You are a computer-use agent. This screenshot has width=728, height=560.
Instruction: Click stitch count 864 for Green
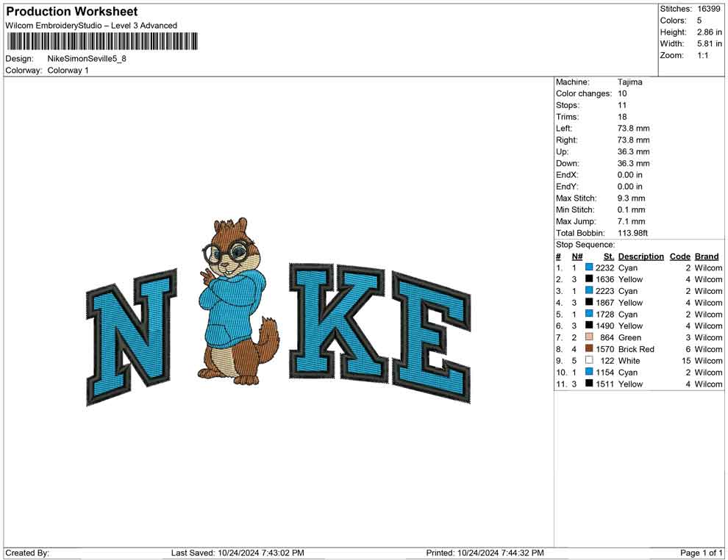coord(607,337)
